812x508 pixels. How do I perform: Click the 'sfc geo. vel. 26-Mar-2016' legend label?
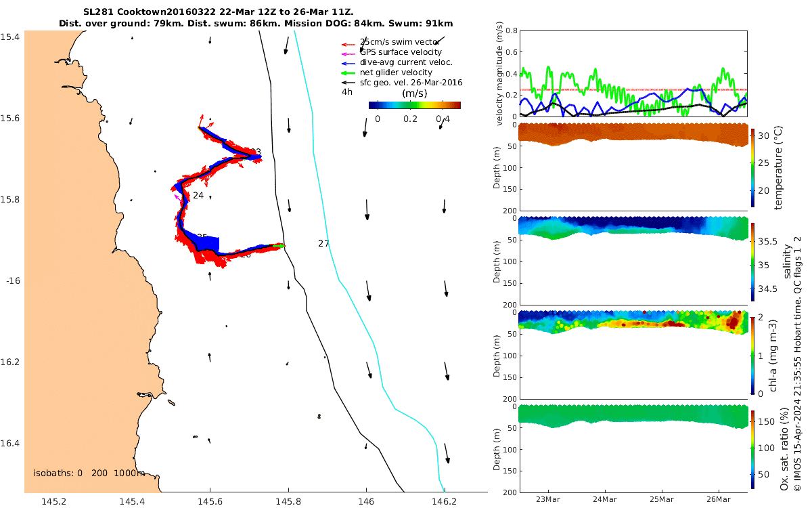pos(411,83)
